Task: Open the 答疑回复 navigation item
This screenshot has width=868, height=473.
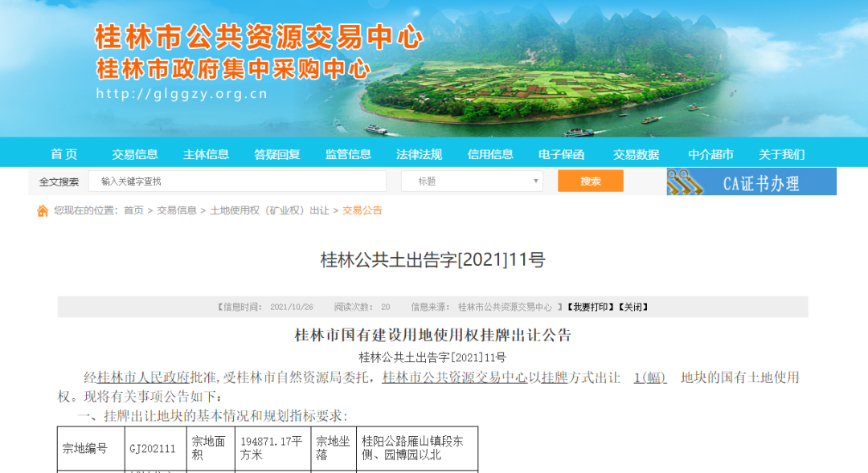Action: 277,154
